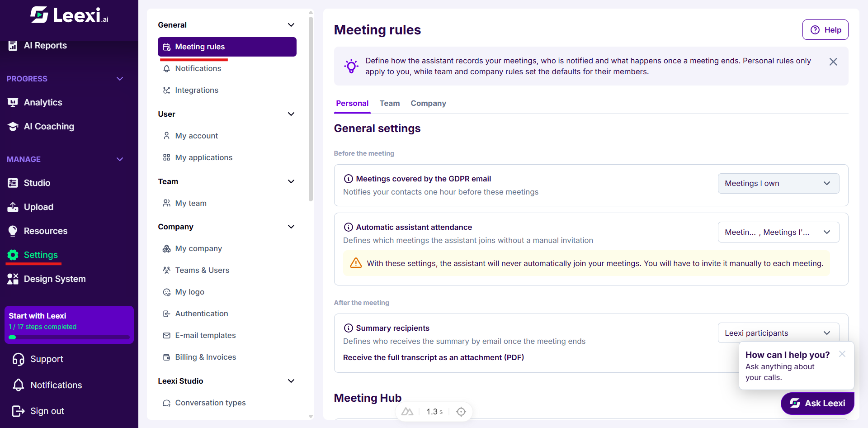Open Authentication settings
Image resolution: width=868 pixels, height=428 pixels.
[227, 314]
